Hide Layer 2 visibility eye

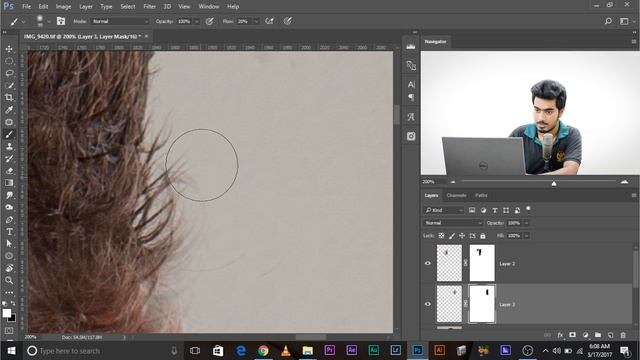(428, 263)
